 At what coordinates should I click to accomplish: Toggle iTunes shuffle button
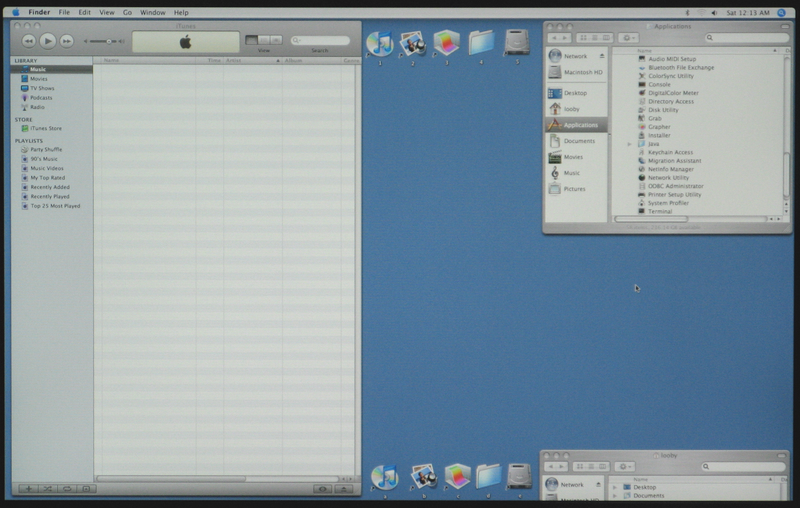pos(47,489)
